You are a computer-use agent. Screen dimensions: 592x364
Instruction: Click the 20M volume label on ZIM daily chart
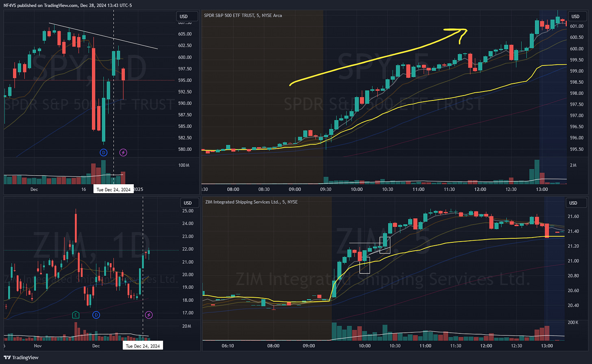pos(187,326)
